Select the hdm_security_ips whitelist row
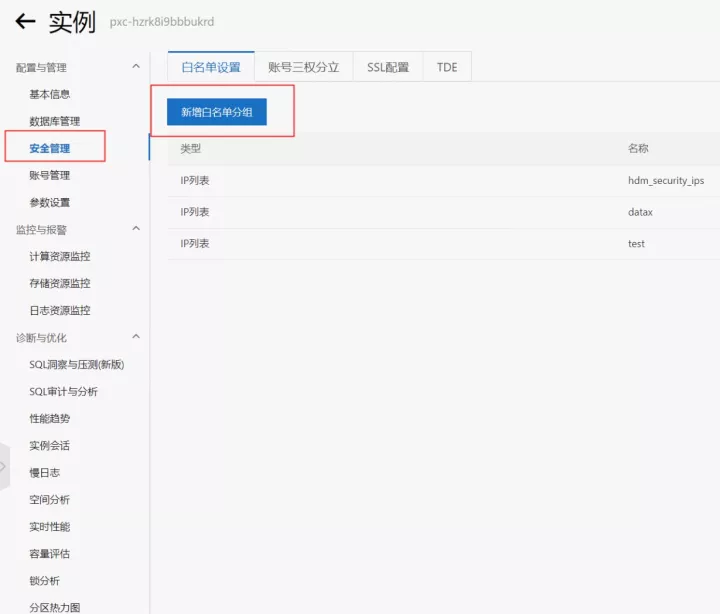This screenshot has height=614, width=720. [x=444, y=180]
